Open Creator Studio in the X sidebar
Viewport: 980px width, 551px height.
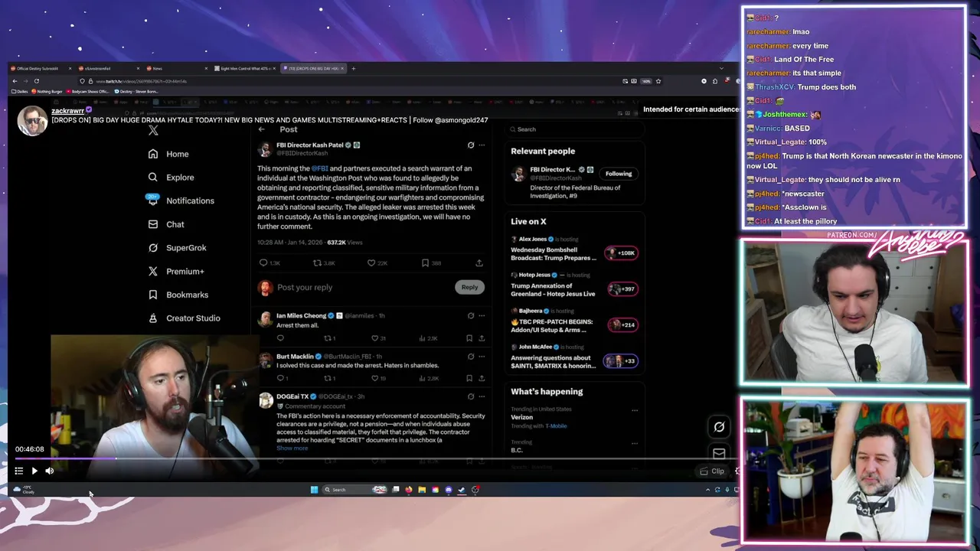184,318
